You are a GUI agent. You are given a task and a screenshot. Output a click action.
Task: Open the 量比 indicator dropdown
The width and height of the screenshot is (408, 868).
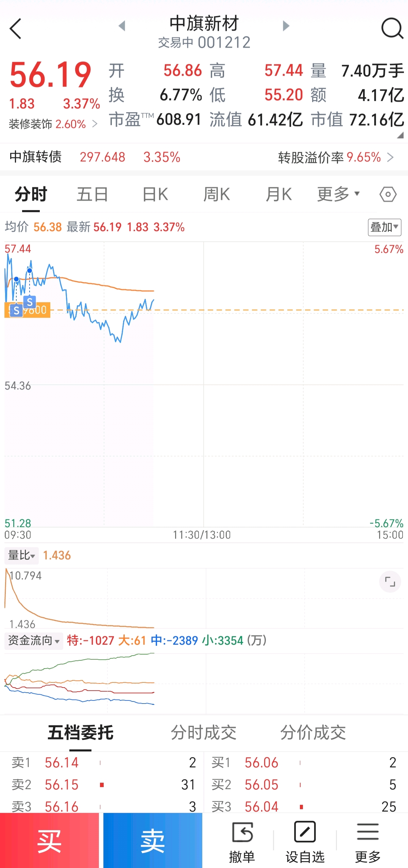point(21,555)
